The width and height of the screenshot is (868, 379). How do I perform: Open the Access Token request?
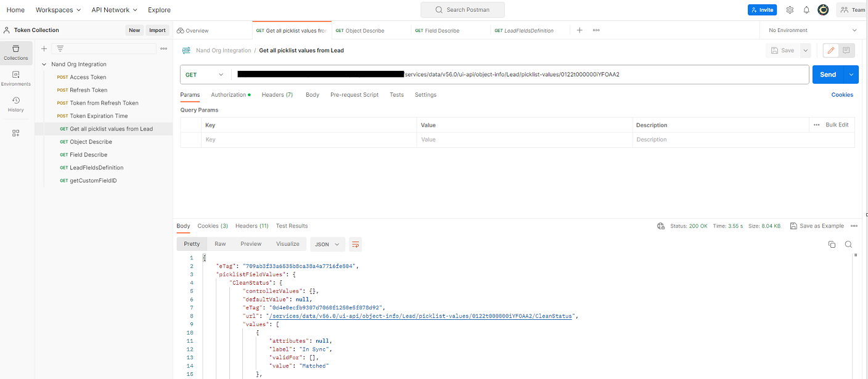[x=88, y=77]
